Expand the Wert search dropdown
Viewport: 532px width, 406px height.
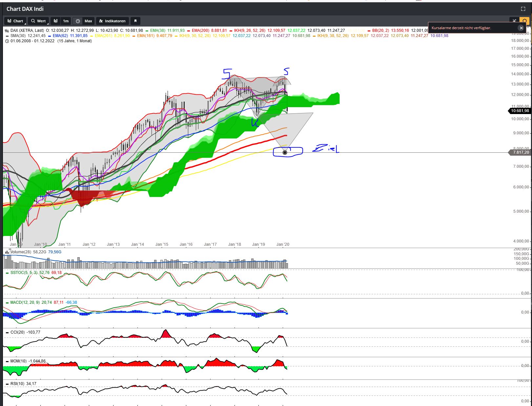coord(48,23)
